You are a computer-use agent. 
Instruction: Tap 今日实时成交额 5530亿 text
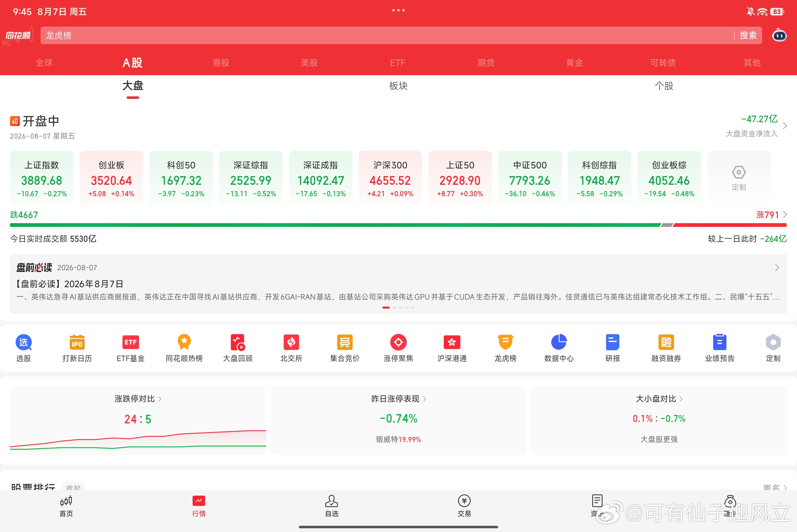click(x=53, y=239)
